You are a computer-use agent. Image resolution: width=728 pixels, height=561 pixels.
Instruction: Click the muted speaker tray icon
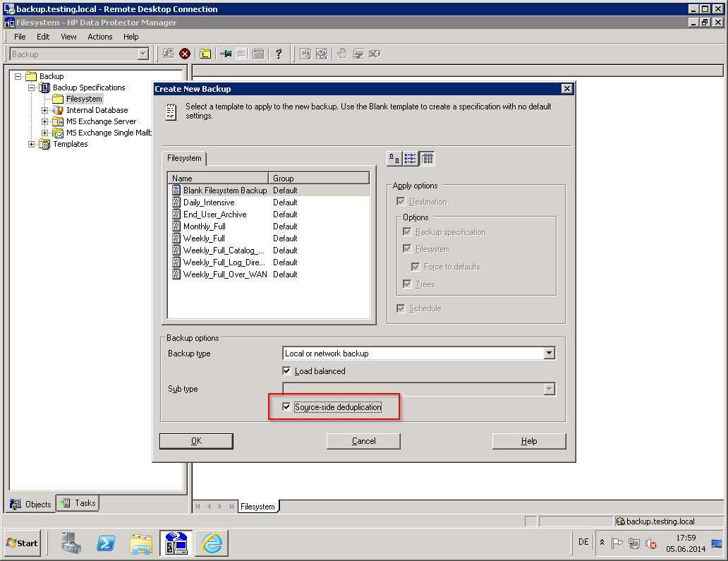(x=651, y=543)
